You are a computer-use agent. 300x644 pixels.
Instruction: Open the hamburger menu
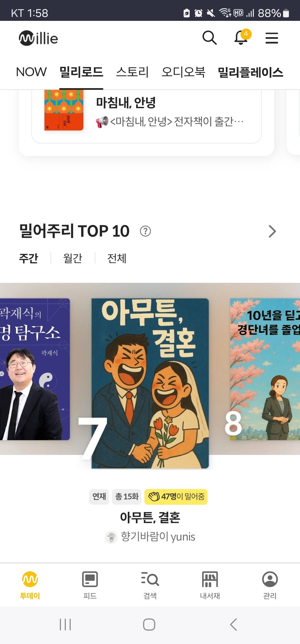pyautogui.click(x=272, y=38)
